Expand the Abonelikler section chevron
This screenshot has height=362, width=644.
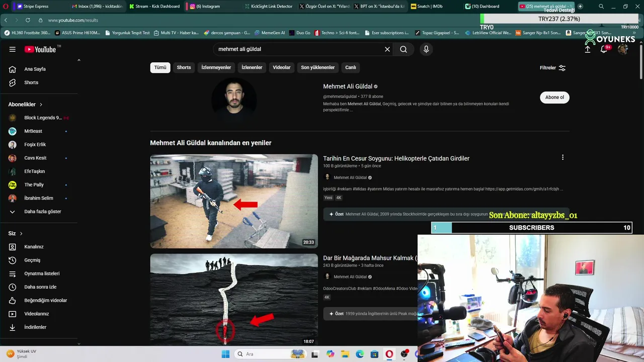(x=41, y=105)
